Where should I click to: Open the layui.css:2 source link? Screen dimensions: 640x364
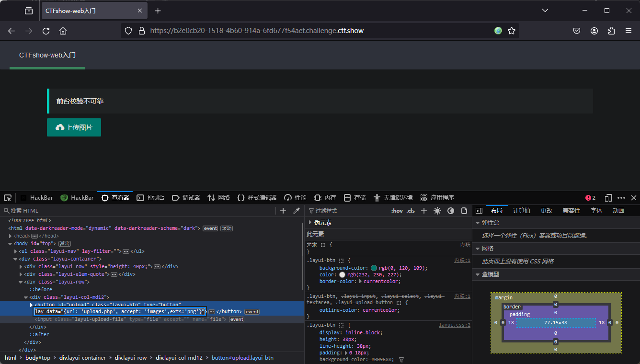[455, 325]
